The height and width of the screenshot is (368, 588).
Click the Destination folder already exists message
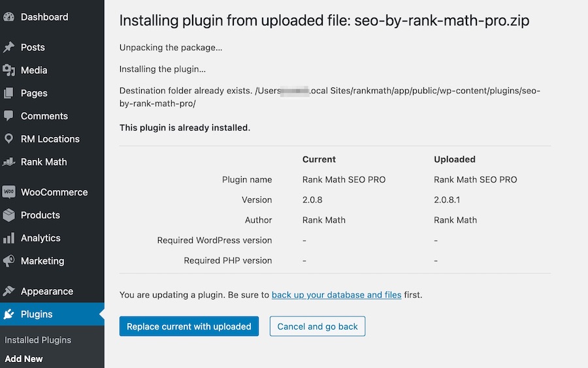[330, 97]
